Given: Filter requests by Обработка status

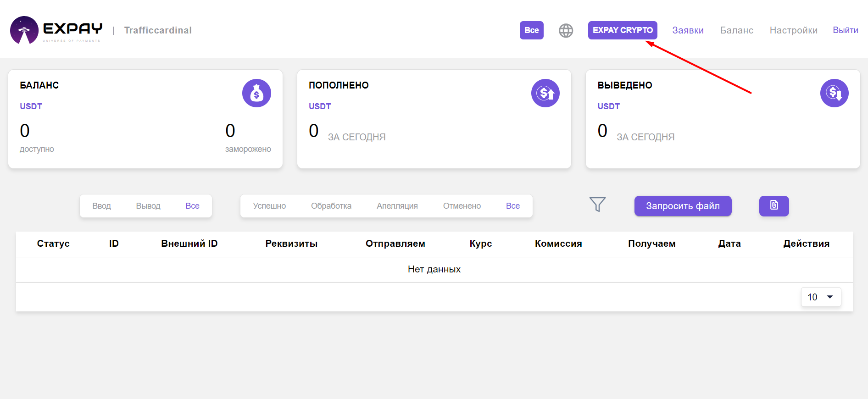Looking at the screenshot, I should (331, 206).
